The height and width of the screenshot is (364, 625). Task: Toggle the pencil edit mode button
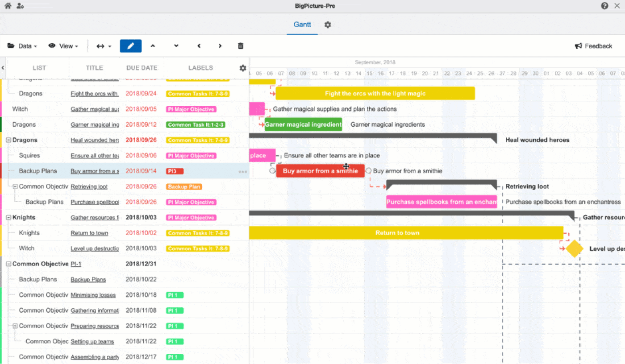coord(130,46)
